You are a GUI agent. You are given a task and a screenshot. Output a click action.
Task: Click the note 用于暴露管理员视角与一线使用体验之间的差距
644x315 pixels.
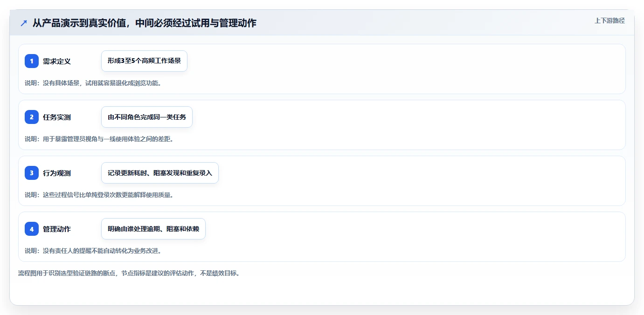(99, 139)
